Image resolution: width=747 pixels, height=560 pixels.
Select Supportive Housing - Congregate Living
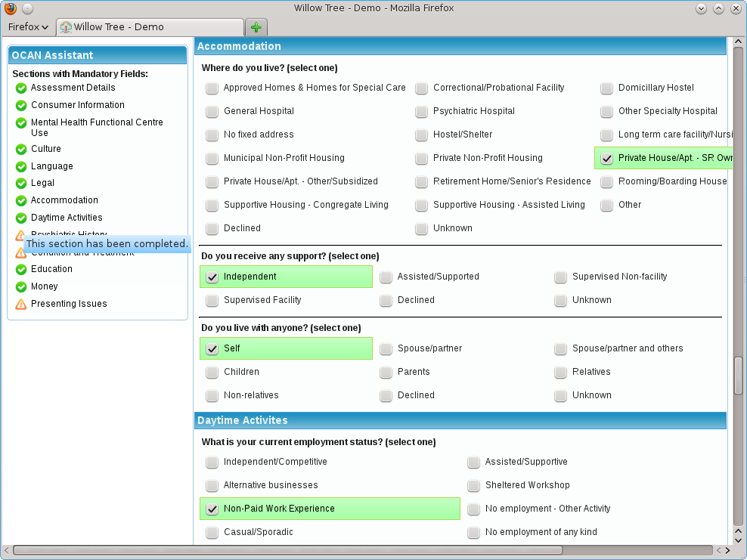click(x=212, y=205)
